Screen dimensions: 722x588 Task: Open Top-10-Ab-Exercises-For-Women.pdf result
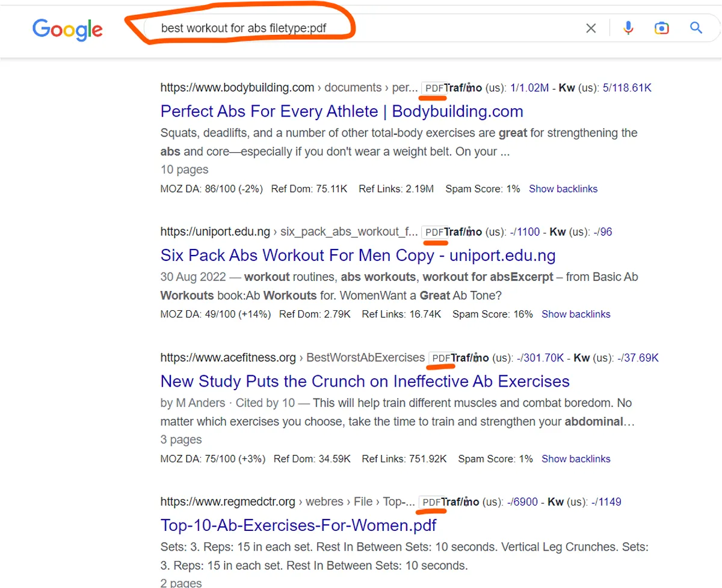pos(298,525)
